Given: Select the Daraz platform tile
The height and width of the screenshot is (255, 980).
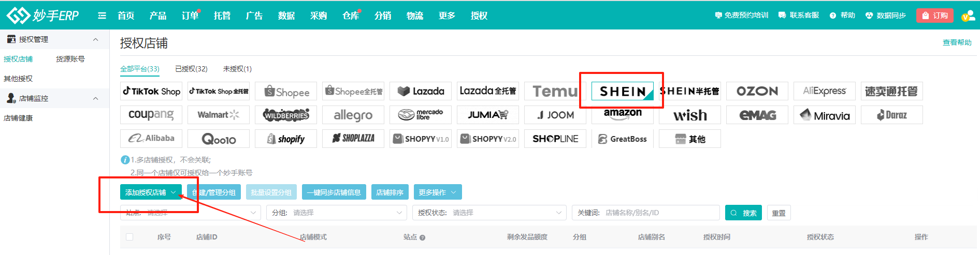Looking at the screenshot, I should click(x=892, y=115).
